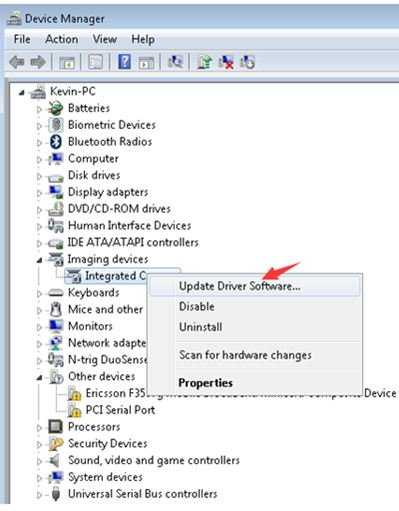Click the Kevin-PC computer root icon
This screenshot has width=399, height=511.
(x=38, y=92)
